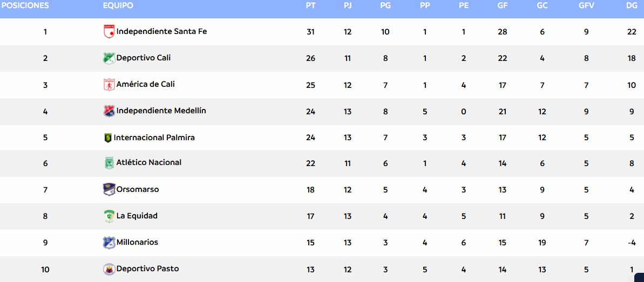
Task: Click the Millonarios shield icon
Action: click(109, 243)
